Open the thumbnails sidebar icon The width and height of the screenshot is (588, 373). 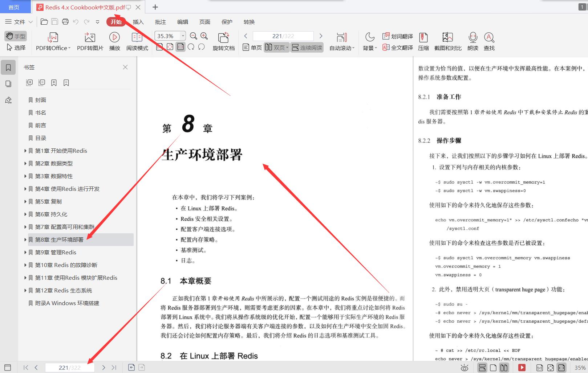(8, 84)
